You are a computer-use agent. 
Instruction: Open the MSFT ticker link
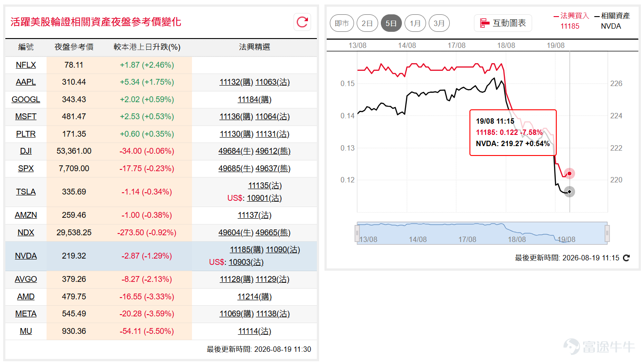coord(26,117)
